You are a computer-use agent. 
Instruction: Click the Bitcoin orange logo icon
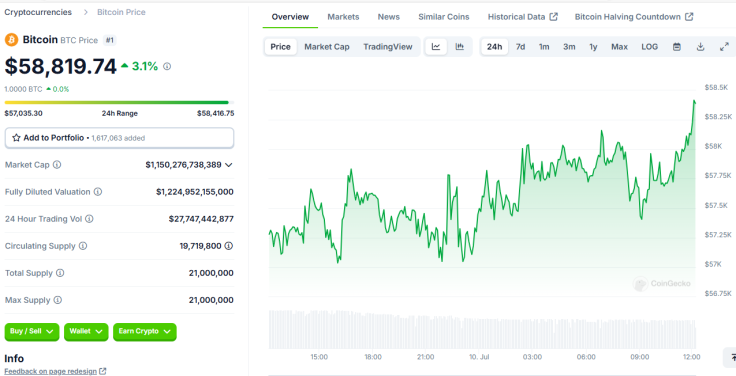(x=11, y=40)
